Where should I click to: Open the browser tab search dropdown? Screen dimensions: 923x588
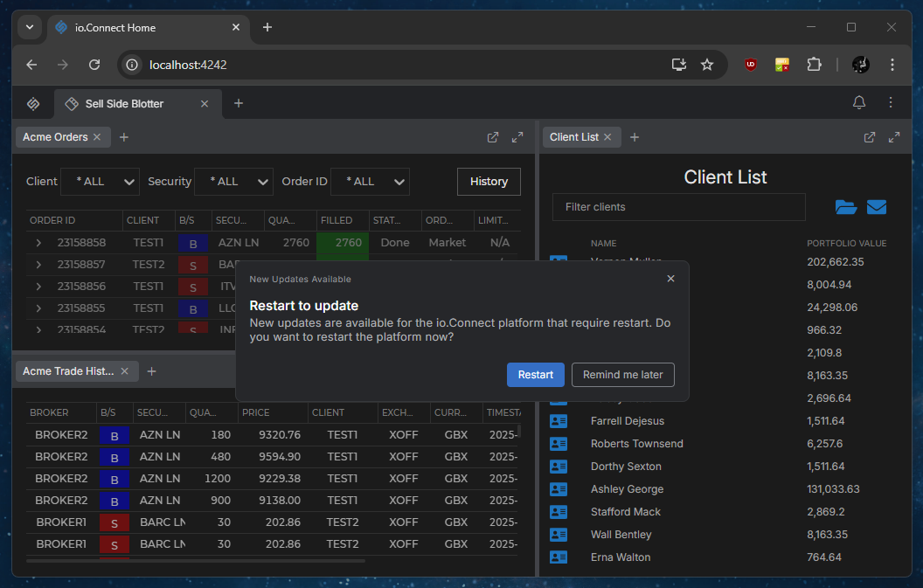click(30, 27)
